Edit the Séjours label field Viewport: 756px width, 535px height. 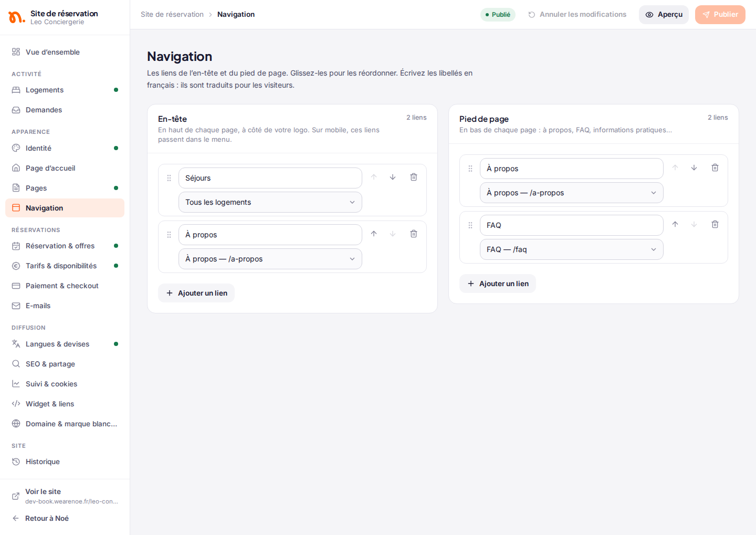270,178
